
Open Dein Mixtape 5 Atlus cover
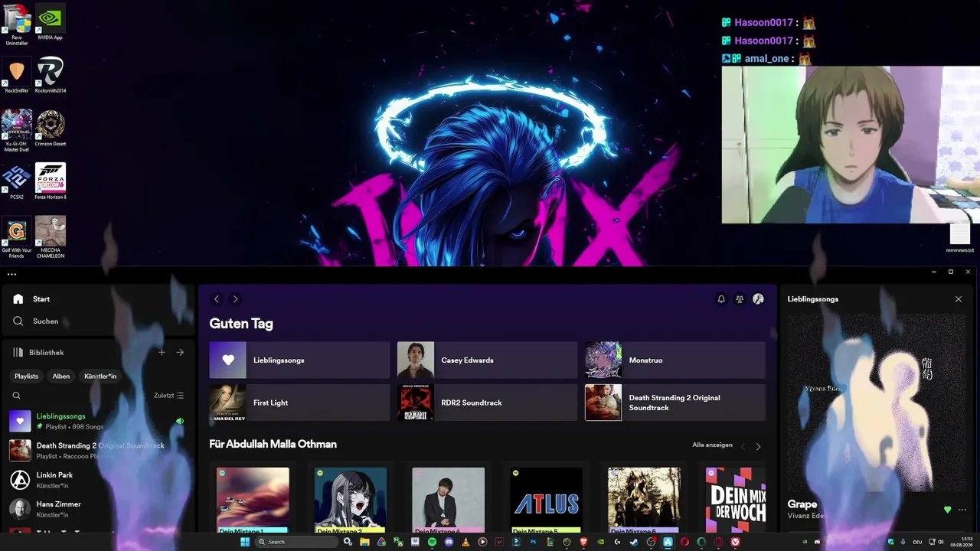[546, 500]
